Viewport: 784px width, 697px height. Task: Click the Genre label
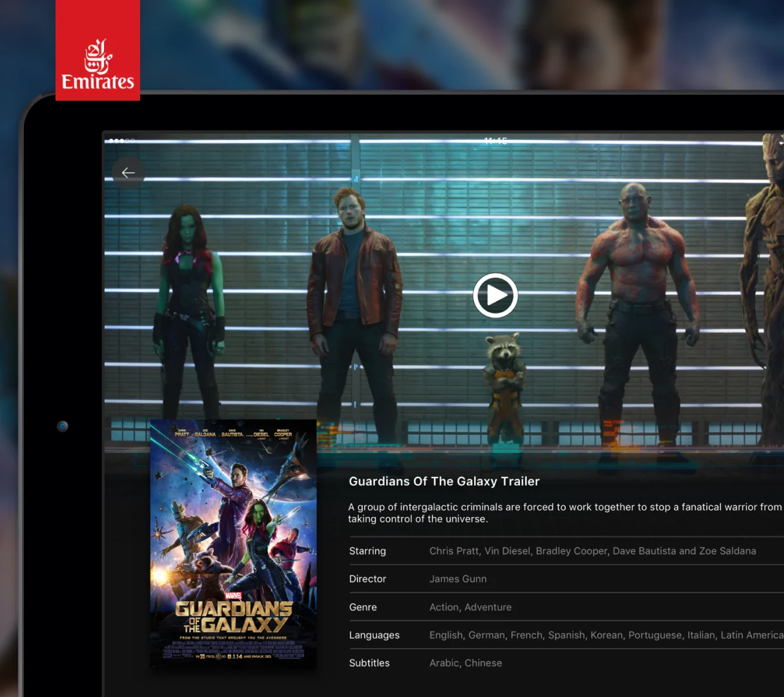363,607
